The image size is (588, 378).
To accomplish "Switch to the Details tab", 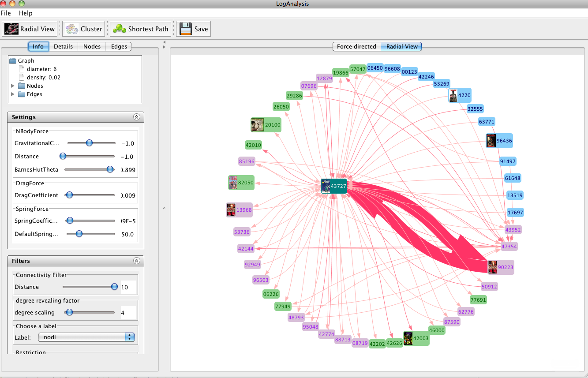I will coord(63,46).
